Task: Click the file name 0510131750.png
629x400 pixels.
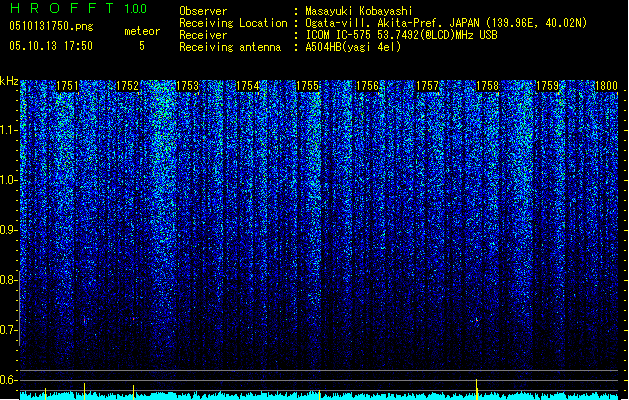Action: 51,27
